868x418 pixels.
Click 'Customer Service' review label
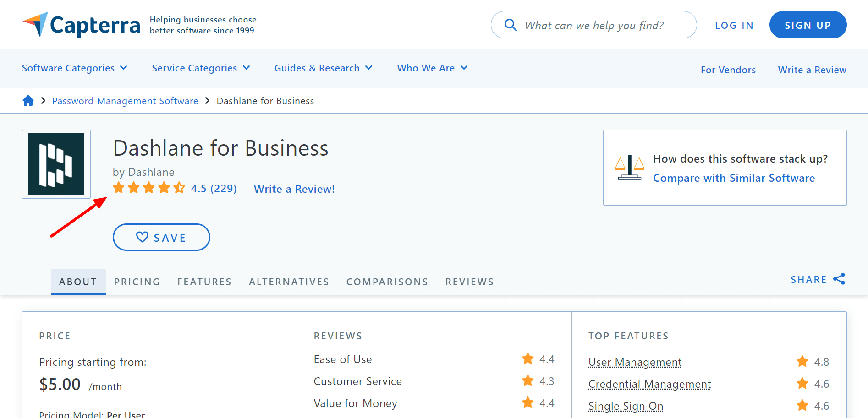(358, 381)
